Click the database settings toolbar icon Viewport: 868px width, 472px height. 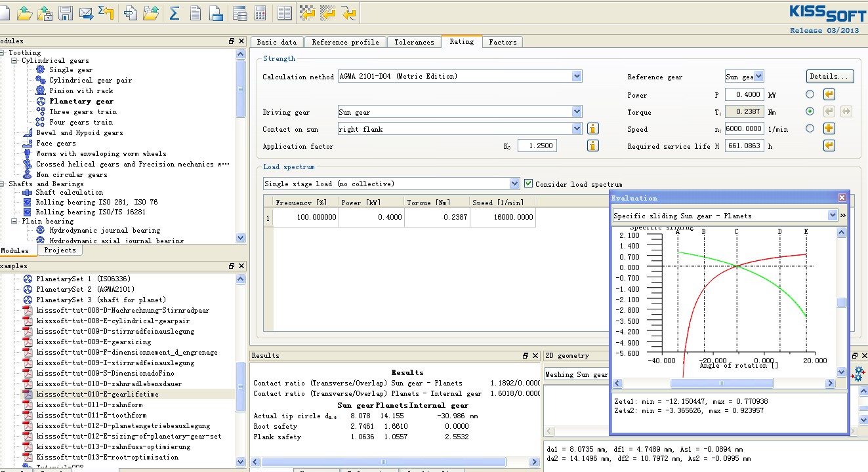pos(239,12)
